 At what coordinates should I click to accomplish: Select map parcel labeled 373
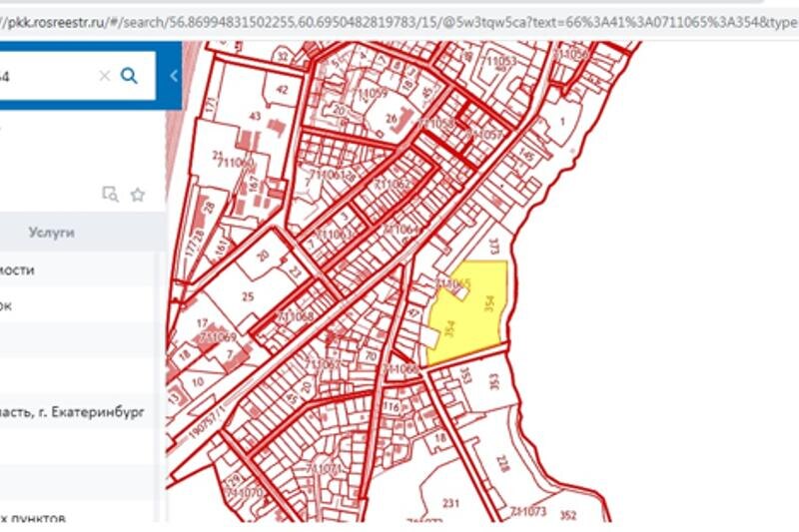click(x=493, y=246)
